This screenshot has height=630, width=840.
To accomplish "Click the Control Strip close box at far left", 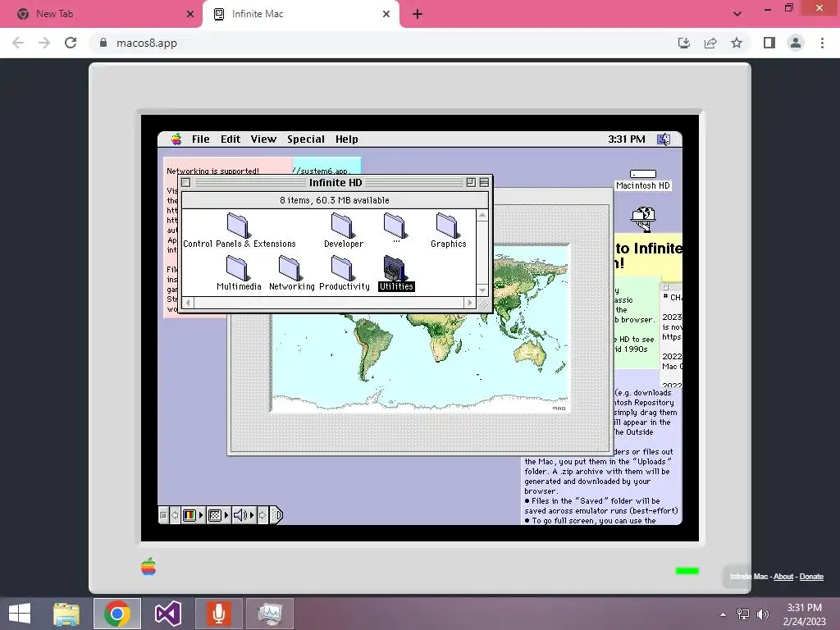I will pyautogui.click(x=163, y=515).
